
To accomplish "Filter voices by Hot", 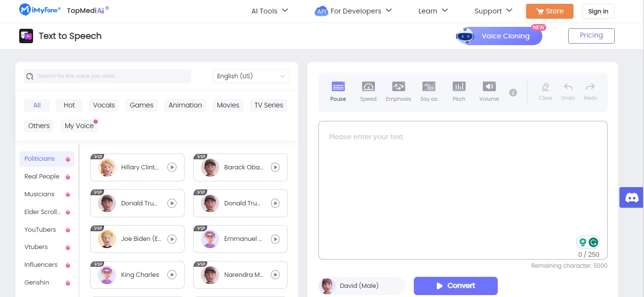I will [x=70, y=105].
